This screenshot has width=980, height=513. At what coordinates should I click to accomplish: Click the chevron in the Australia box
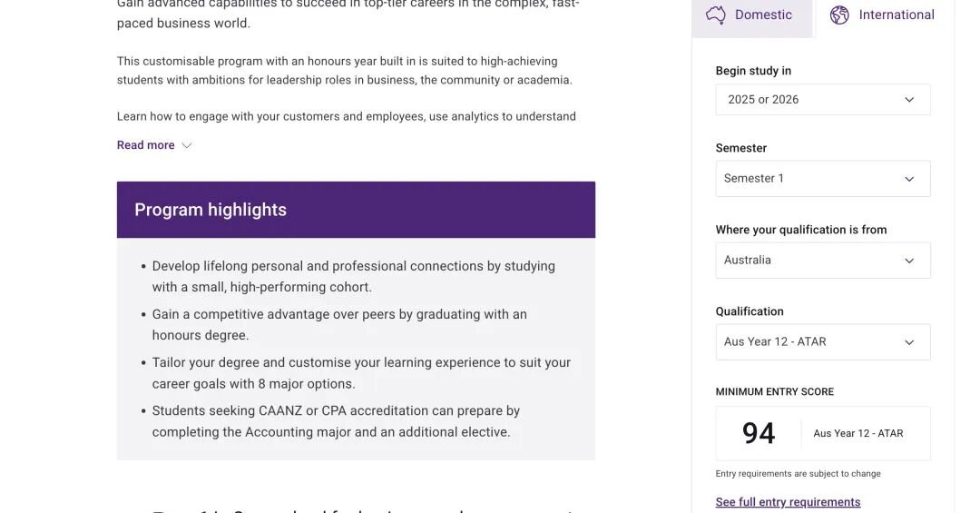coord(909,261)
